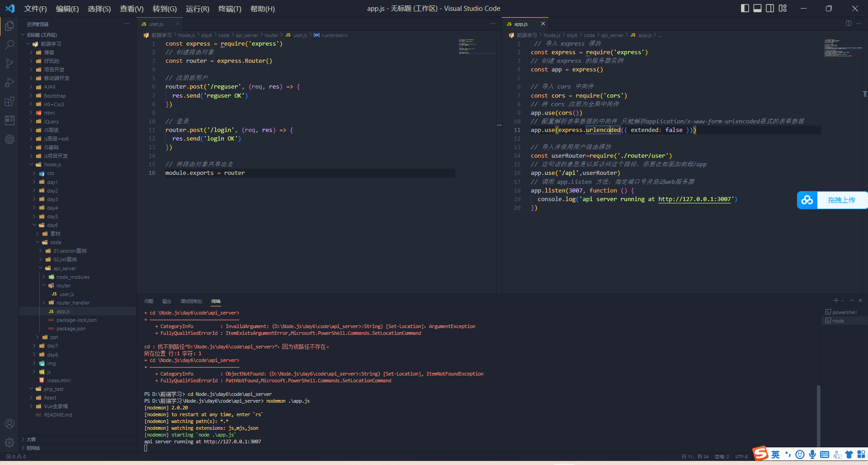Screen dimensions: 868x465
Task: Click the Sogou input method S logo
Action: [x=760, y=453]
